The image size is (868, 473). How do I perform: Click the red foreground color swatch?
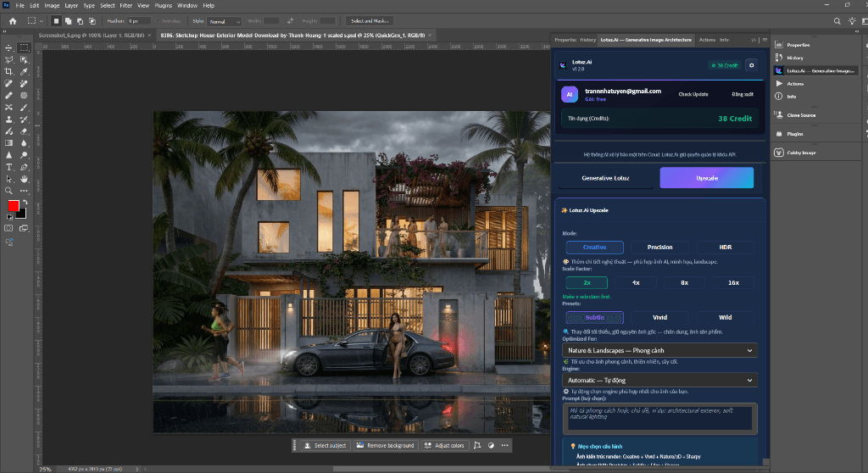point(14,206)
